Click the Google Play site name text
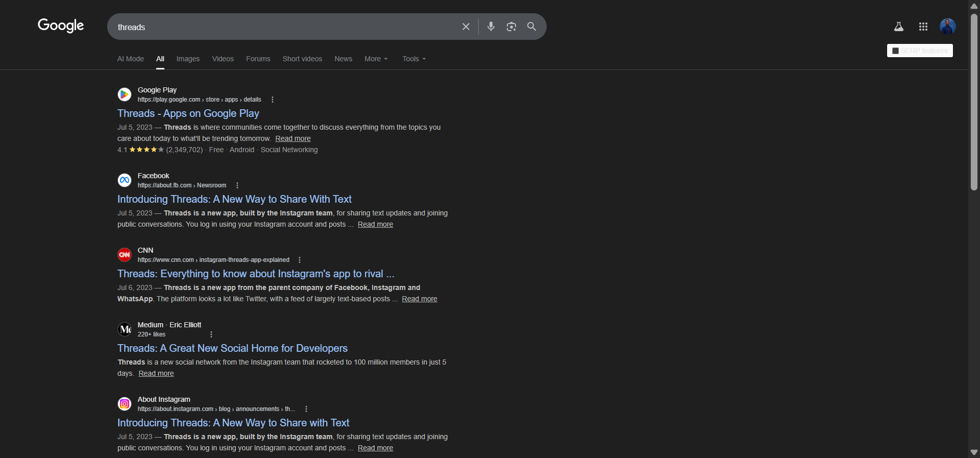980x458 pixels. (157, 90)
